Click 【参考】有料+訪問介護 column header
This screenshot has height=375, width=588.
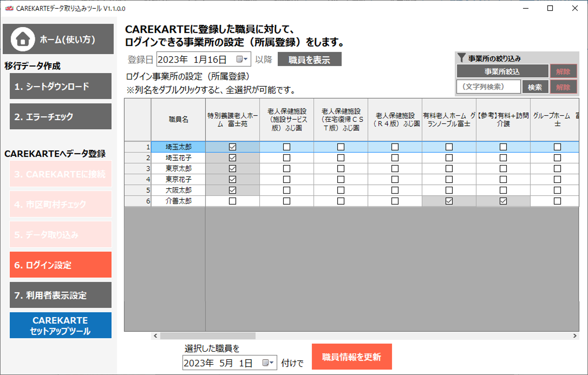click(x=503, y=120)
